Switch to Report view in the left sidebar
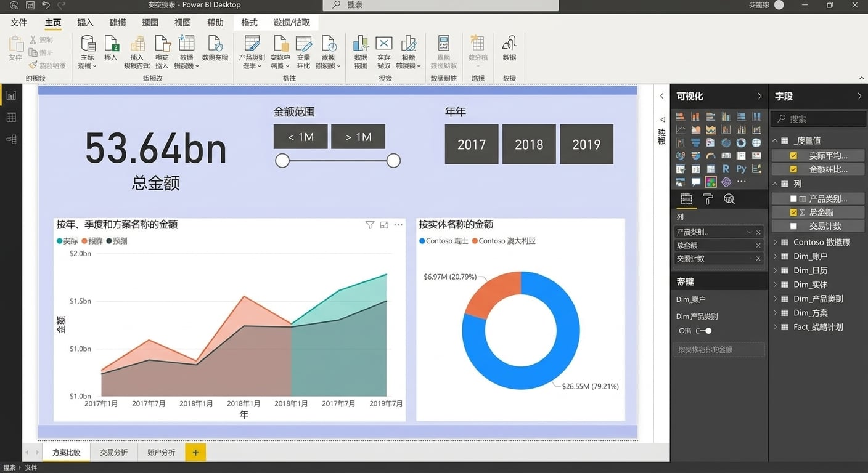Screen dimensions: 868x473 pos(11,95)
